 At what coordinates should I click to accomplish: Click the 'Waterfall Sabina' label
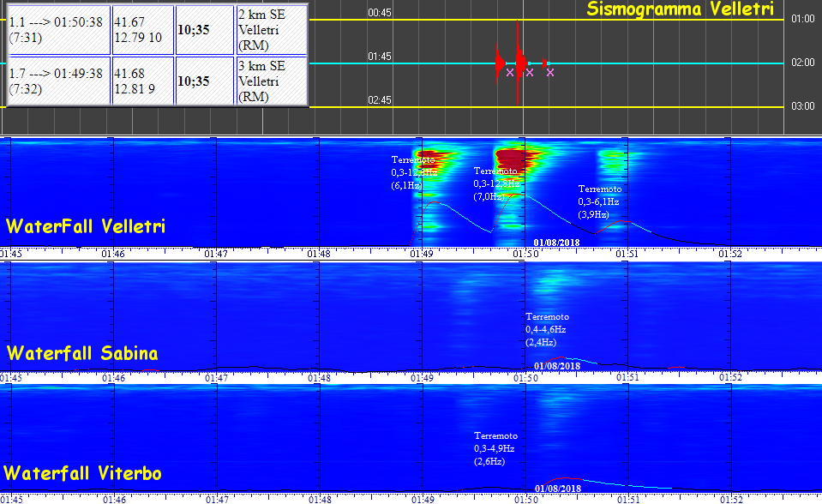(81, 353)
